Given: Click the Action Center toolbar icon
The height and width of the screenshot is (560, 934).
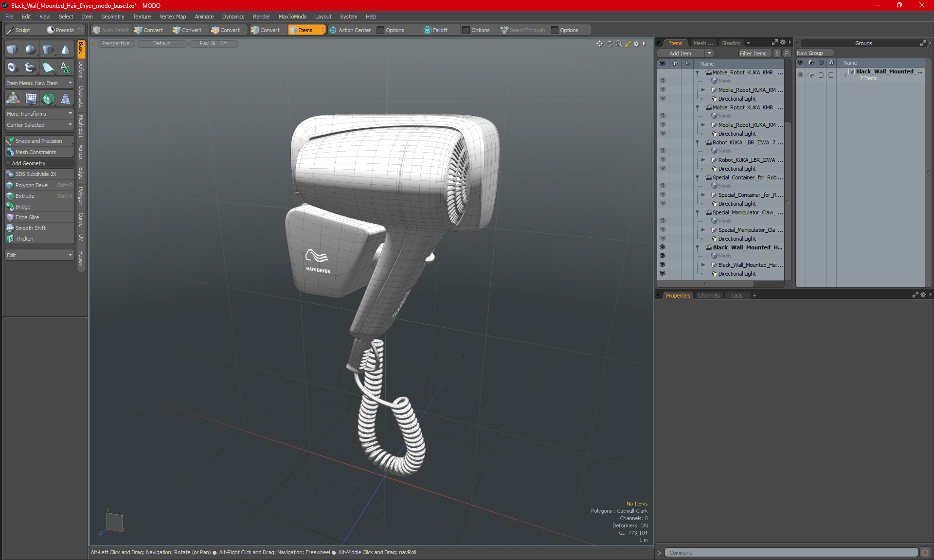Looking at the screenshot, I should point(333,30).
